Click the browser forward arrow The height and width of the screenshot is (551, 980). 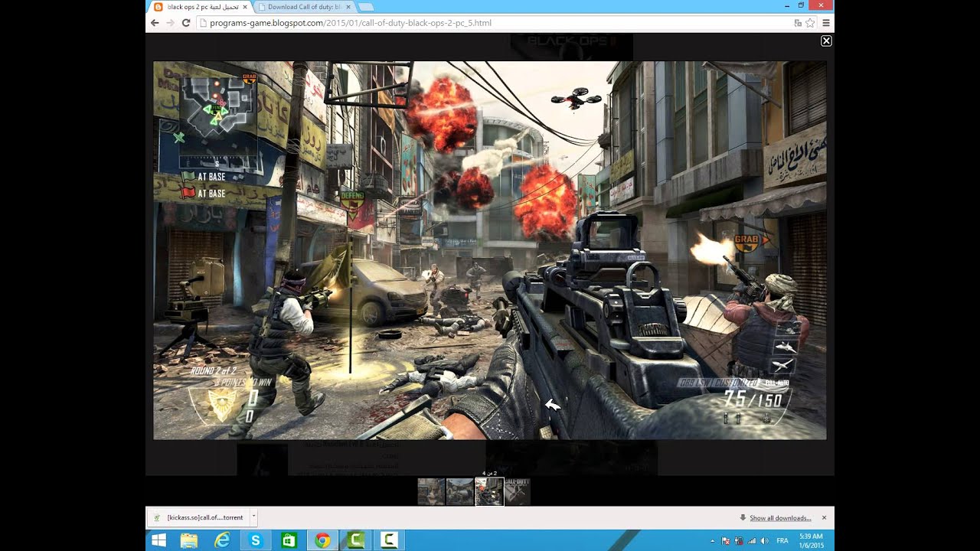[170, 23]
